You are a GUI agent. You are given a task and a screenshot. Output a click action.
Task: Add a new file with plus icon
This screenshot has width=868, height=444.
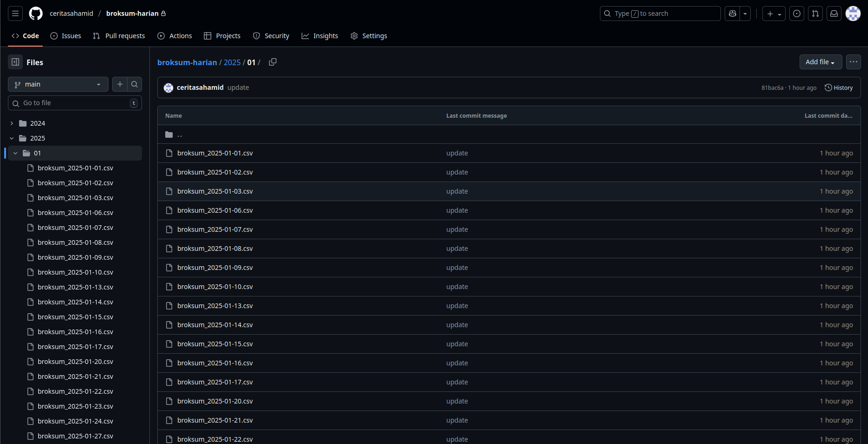click(x=120, y=84)
